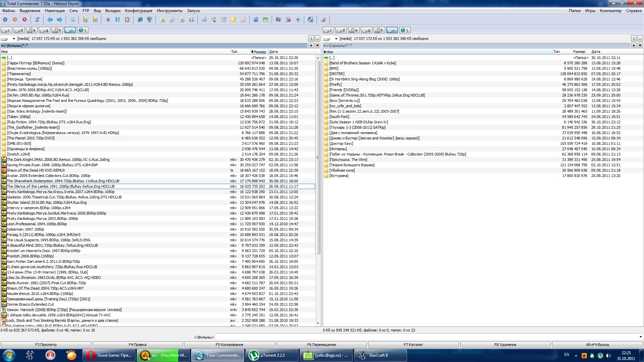Click the document with magnifier icon
Image resolution: width=644 pixels, height=362 pixels.
tap(172, 20)
